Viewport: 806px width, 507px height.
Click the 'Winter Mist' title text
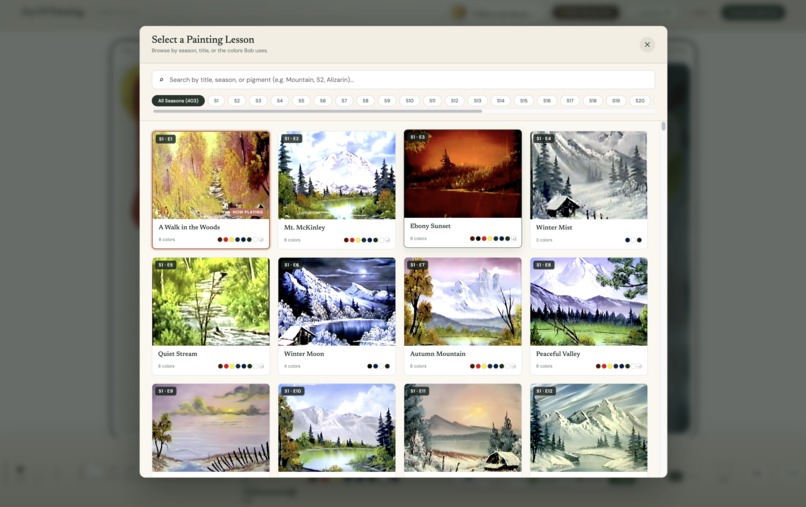pos(554,227)
